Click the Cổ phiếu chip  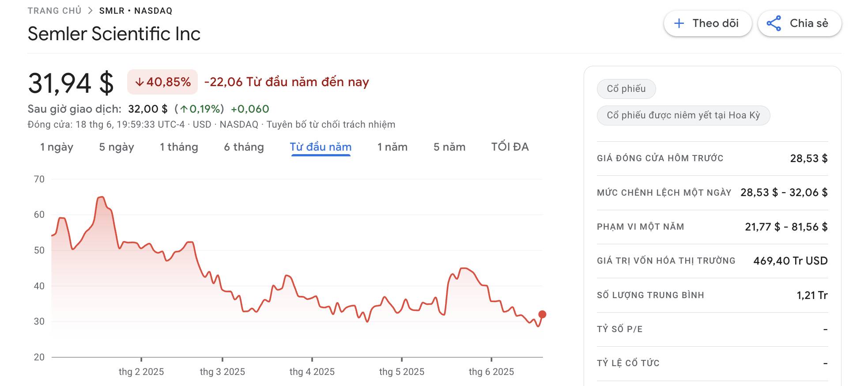pos(626,89)
